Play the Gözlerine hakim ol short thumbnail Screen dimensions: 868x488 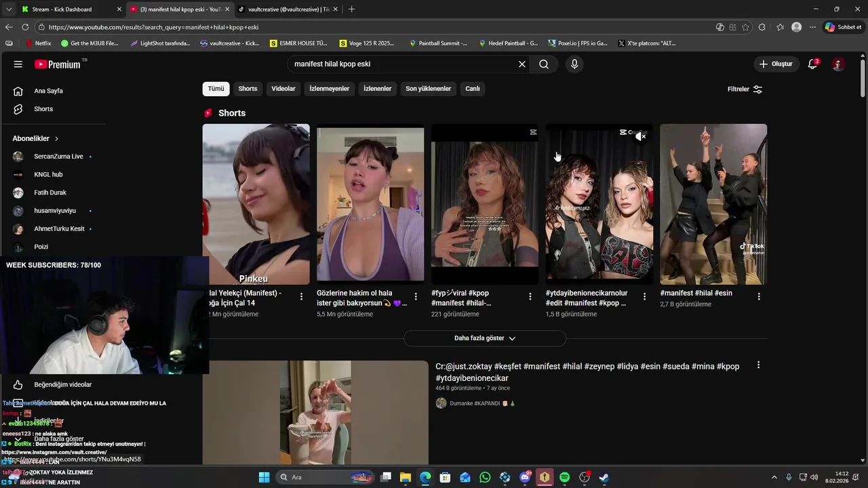click(x=370, y=204)
